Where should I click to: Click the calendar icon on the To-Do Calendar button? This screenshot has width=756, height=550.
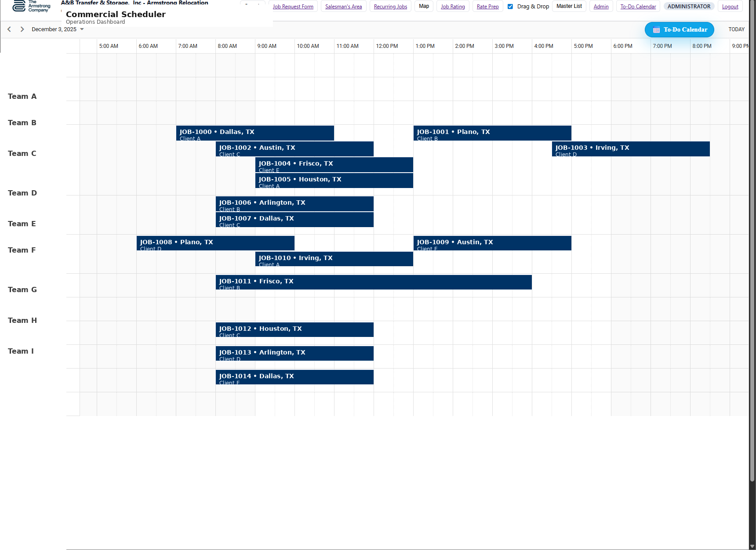[657, 29]
